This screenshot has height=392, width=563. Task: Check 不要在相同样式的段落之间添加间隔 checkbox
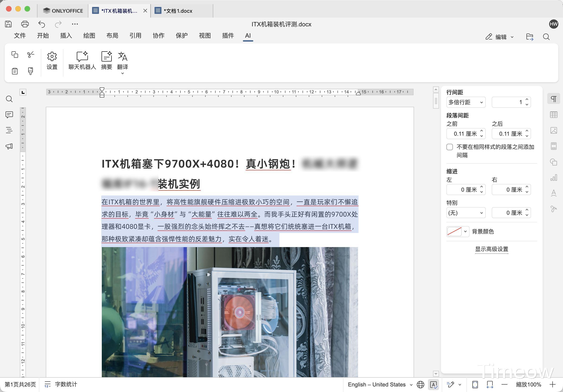pyautogui.click(x=449, y=147)
